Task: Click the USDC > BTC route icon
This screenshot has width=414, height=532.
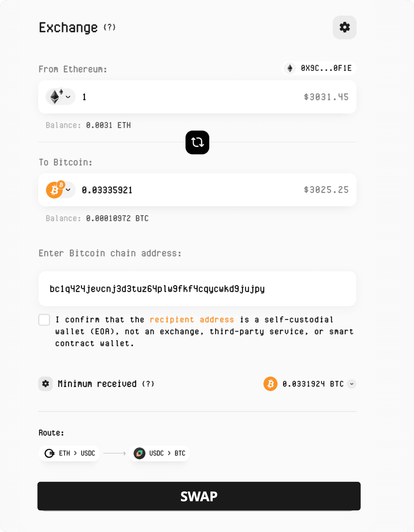Action: coord(140,453)
